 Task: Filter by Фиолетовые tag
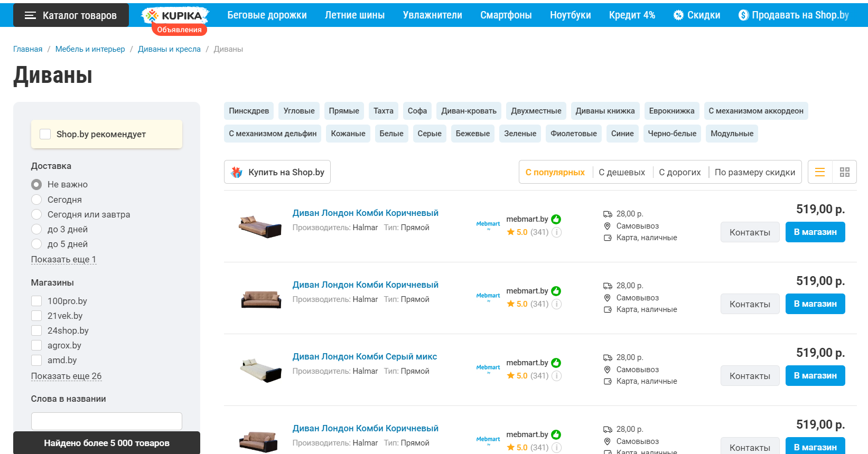pyautogui.click(x=574, y=134)
